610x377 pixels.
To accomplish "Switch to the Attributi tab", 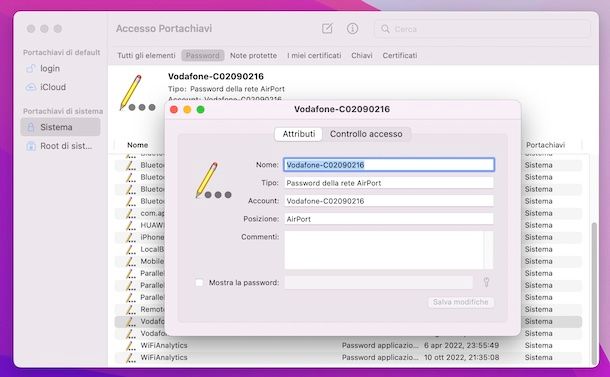I will (298, 134).
